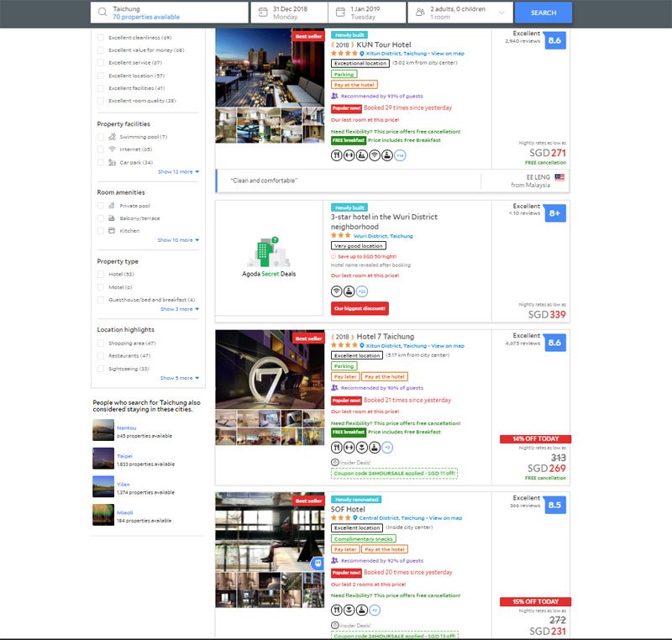Image resolution: width=672 pixels, height=640 pixels.
Task: Click the map pin icon for SOF Hotel
Action: click(x=354, y=517)
